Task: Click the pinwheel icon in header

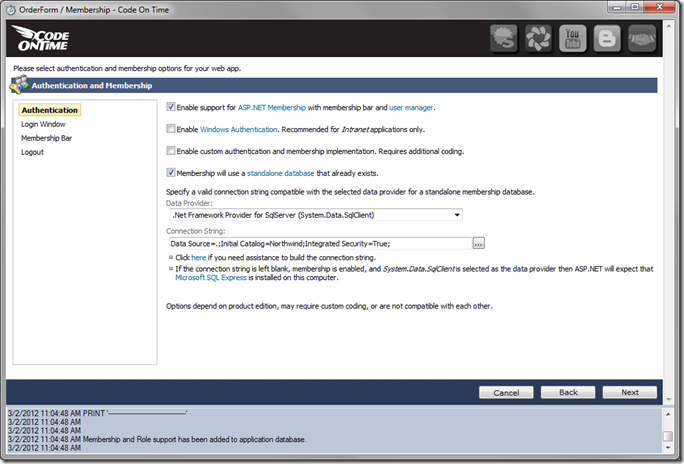Action: (538, 38)
